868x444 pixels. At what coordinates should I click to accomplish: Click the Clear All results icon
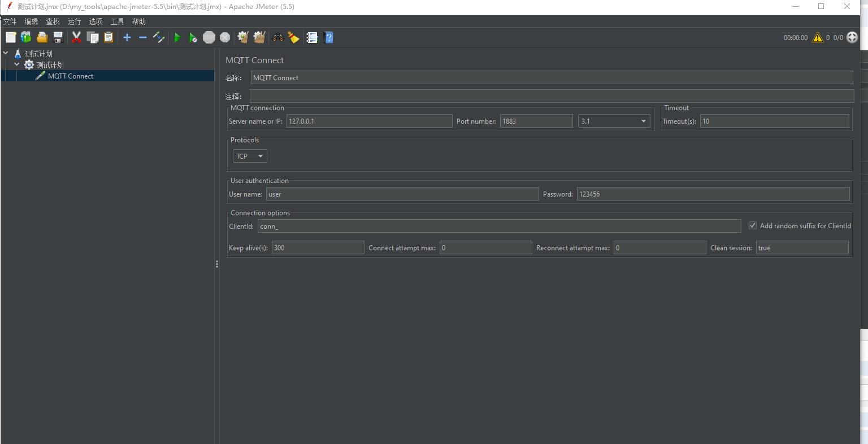pyautogui.click(x=259, y=37)
